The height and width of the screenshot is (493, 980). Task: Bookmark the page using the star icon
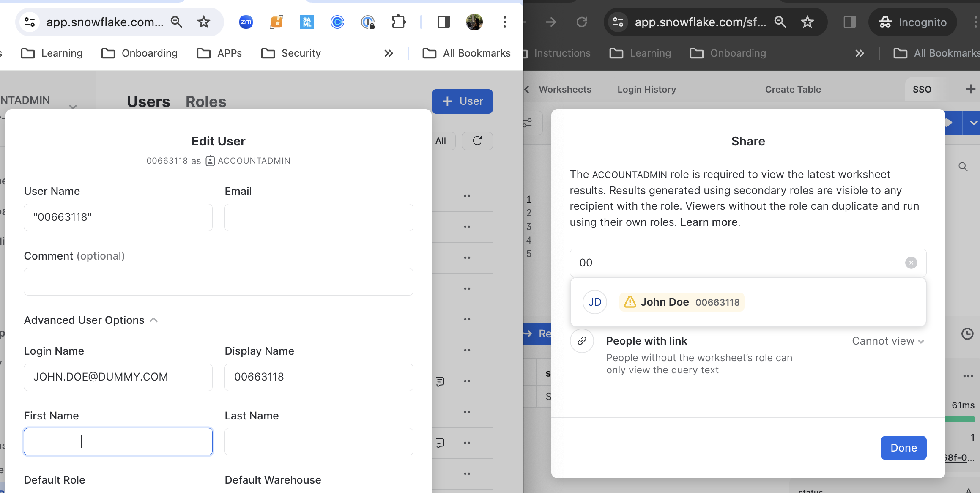203,22
